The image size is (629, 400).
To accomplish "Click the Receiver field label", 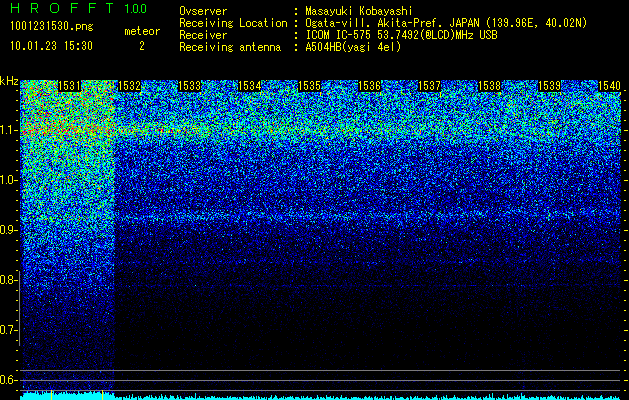I will [203, 35].
